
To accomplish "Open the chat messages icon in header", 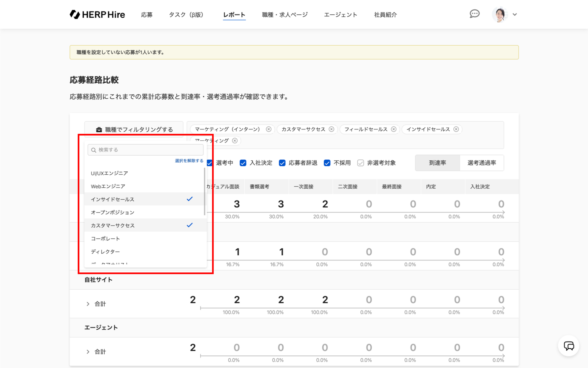I will 474,14.
